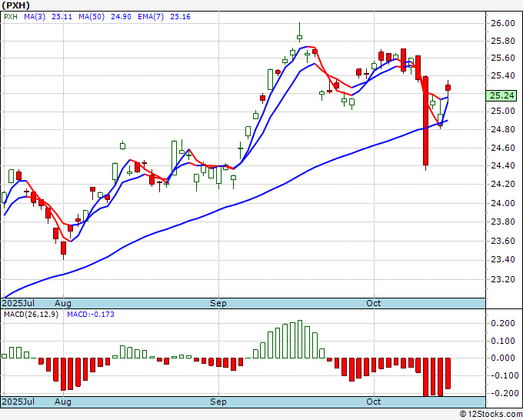The image size is (523, 420).
Task: Click the 23.20 price axis label
Action: point(503,279)
